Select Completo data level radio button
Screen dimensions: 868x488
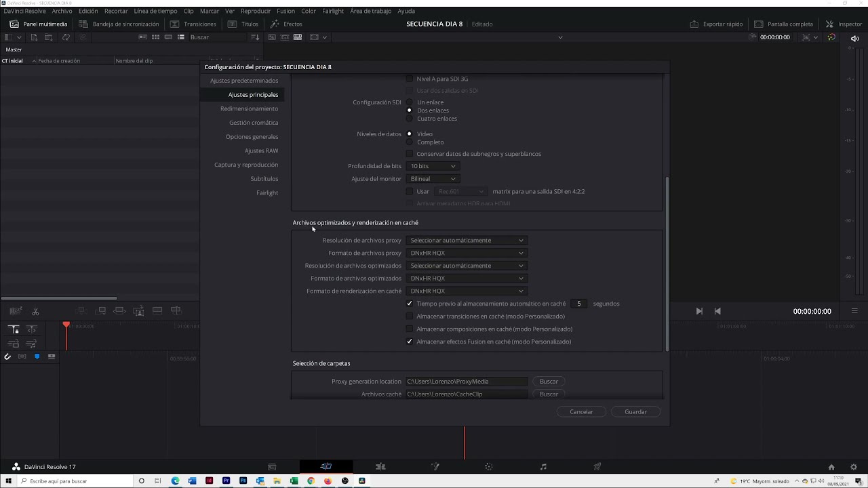coord(410,142)
